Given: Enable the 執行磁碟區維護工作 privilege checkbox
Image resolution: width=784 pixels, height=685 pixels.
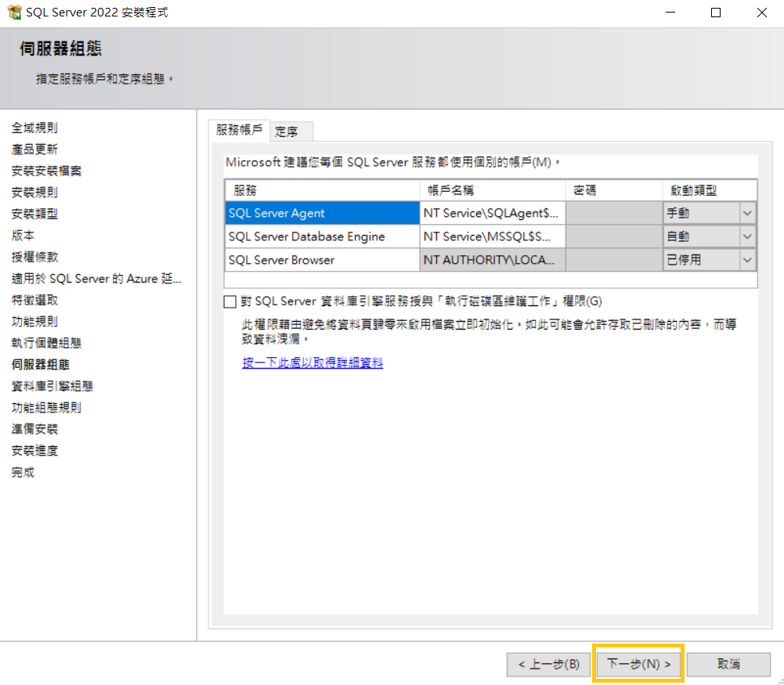Looking at the screenshot, I should [x=230, y=301].
